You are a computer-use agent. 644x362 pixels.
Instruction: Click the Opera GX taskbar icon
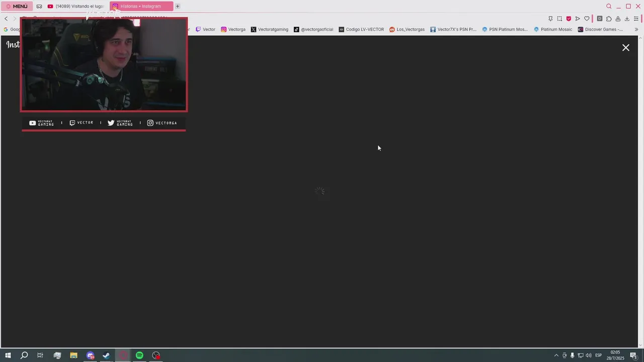(x=123, y=355)
